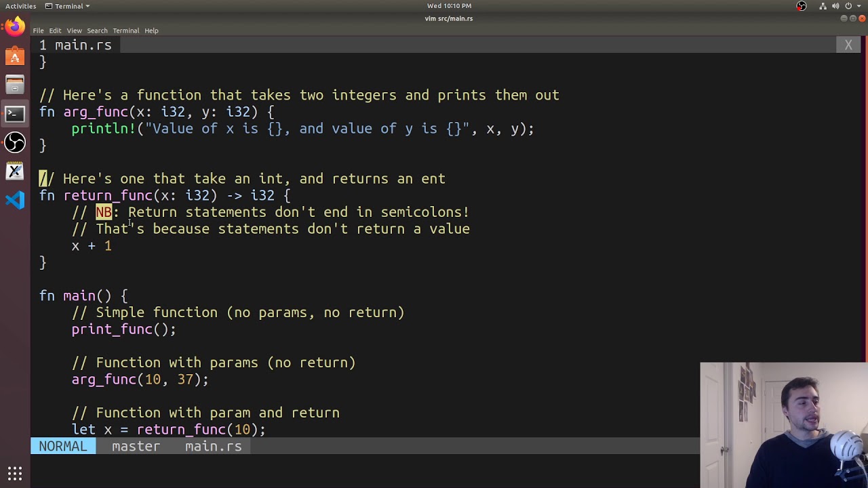Click 'fn main() {' line
Image resolution: width=868 pixels, height=488 pixels.
pyautogui.click(x=83, y=296)
